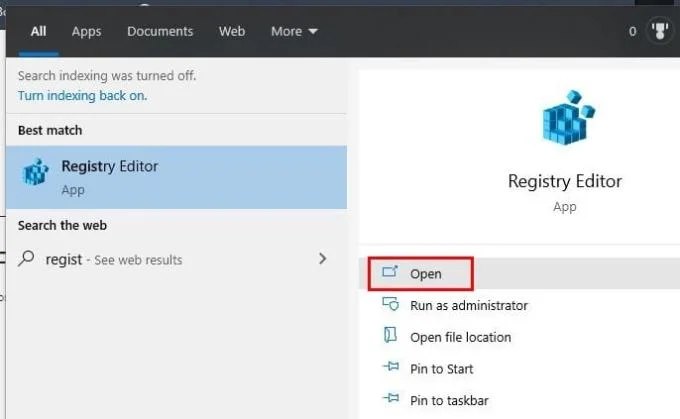Select Open file location
Image resolution: width=680 pixels, height=419 pixels.
coord(520,337)
